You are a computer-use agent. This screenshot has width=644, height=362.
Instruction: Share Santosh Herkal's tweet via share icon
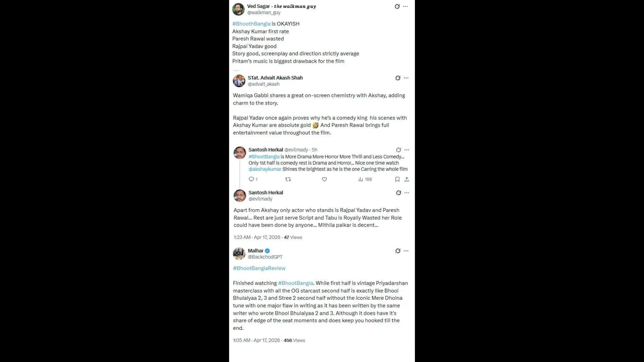[407, 179]
